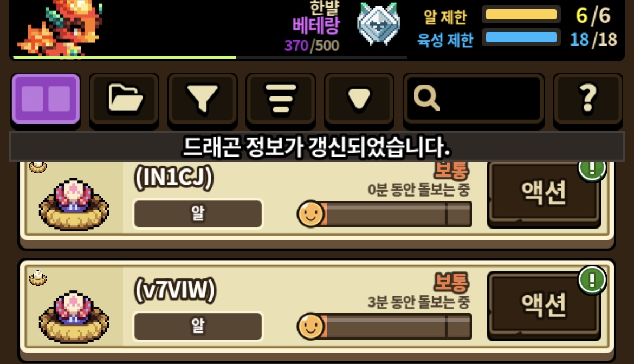Click the magnifier search field
Viewport: 634px width, 364px height.
pos(474,99)
